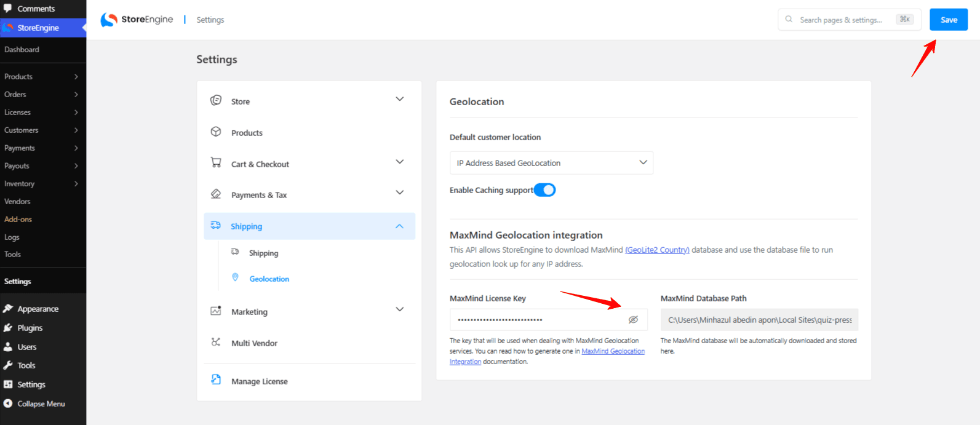Image resolution: width=980 pixels, height=425 pixels.
Task: Click the MaxMind Database Path field
Action: [759, 320]
